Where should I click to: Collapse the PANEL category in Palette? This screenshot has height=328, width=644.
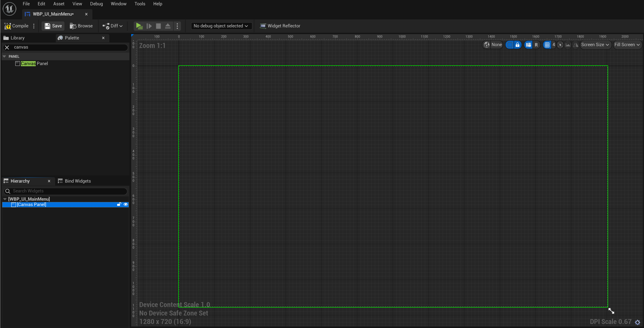pos(4,56)
